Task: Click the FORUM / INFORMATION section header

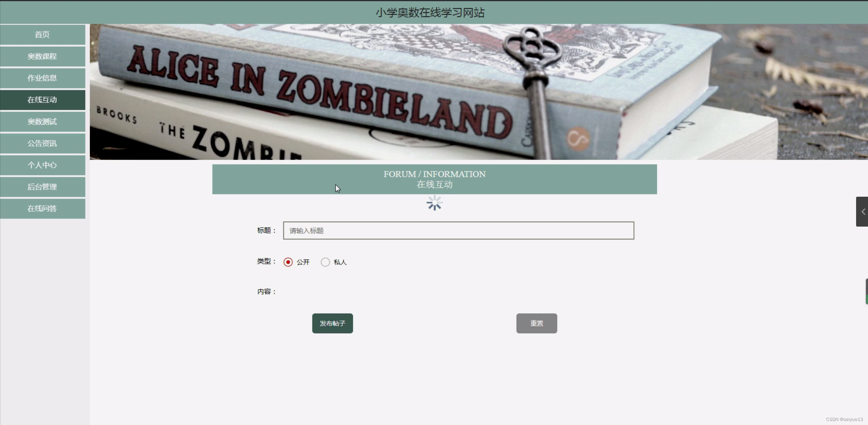Action: (x=435, y=179)
